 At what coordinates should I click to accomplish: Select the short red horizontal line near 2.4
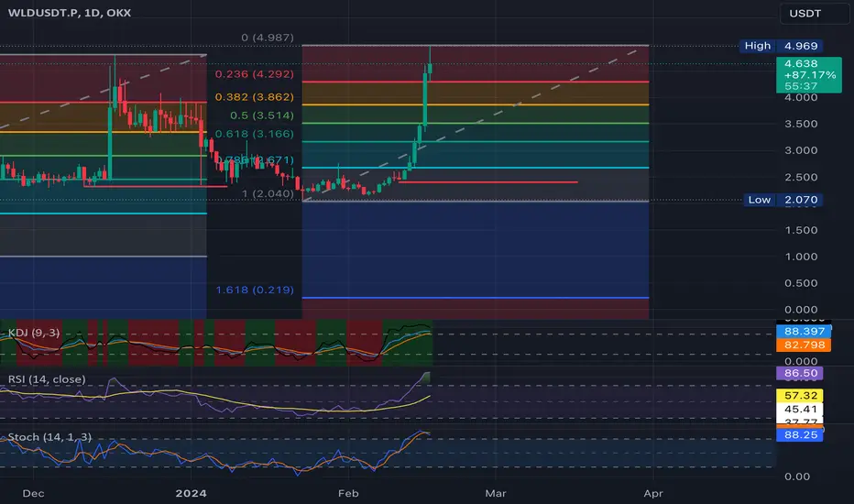coord(488,182)
